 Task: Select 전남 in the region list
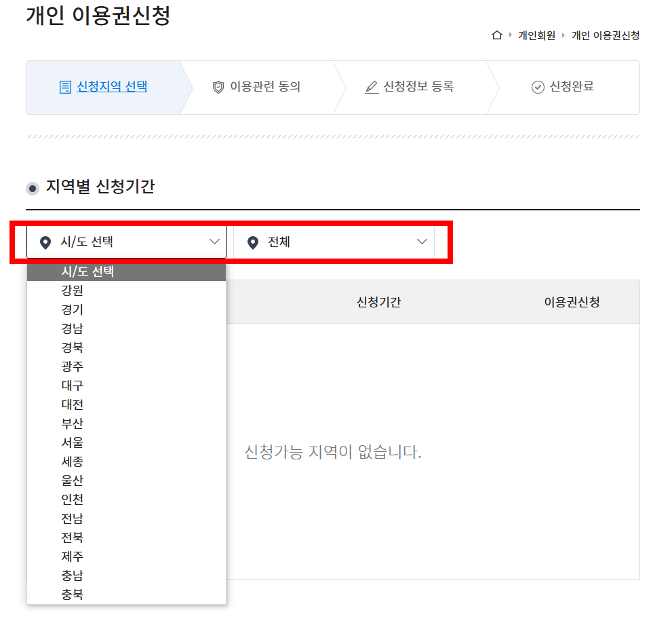click(126, 518)
